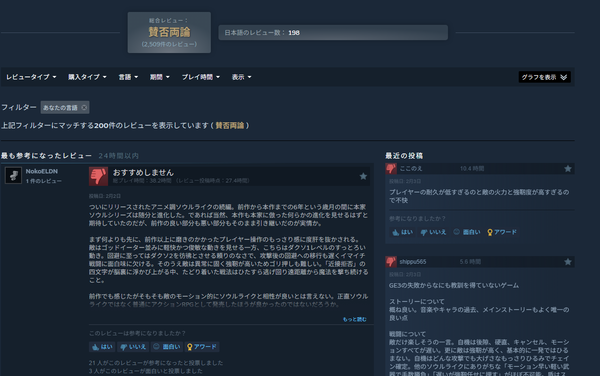Open the 言語 filter menu
This screenshot has height=376, width=600.
tap(128, 77)
